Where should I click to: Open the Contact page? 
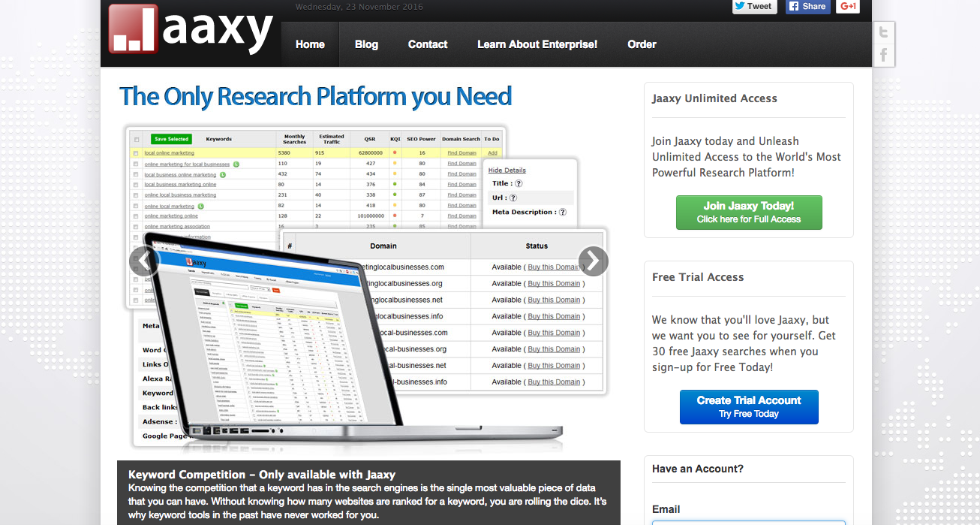[x=428, y=44]
